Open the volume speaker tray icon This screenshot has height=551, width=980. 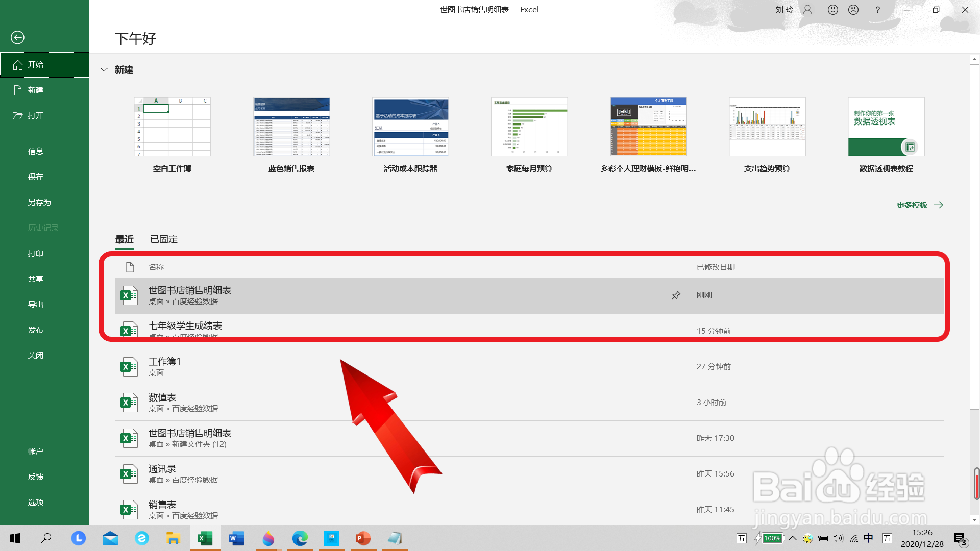(x=838, y=538)
